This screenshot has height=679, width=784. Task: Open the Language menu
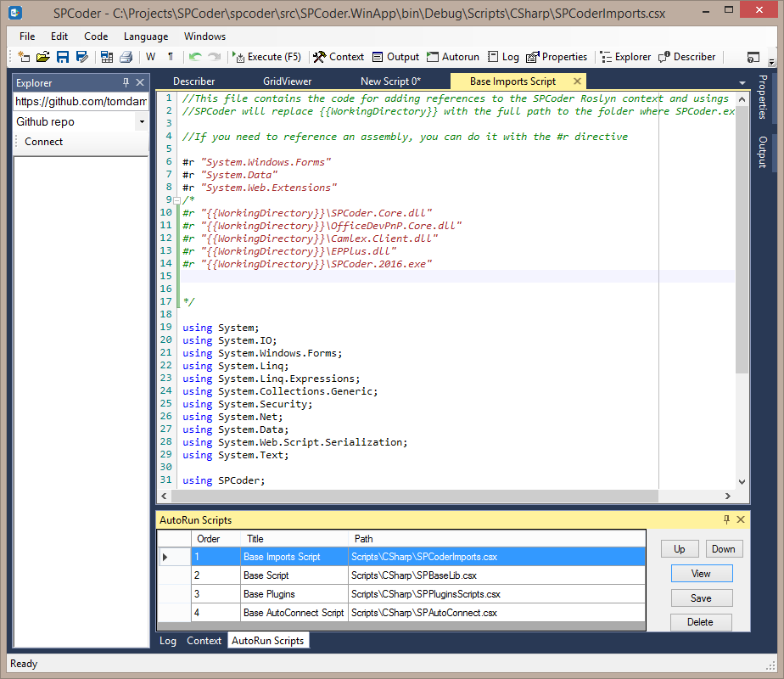click(146, 36)
